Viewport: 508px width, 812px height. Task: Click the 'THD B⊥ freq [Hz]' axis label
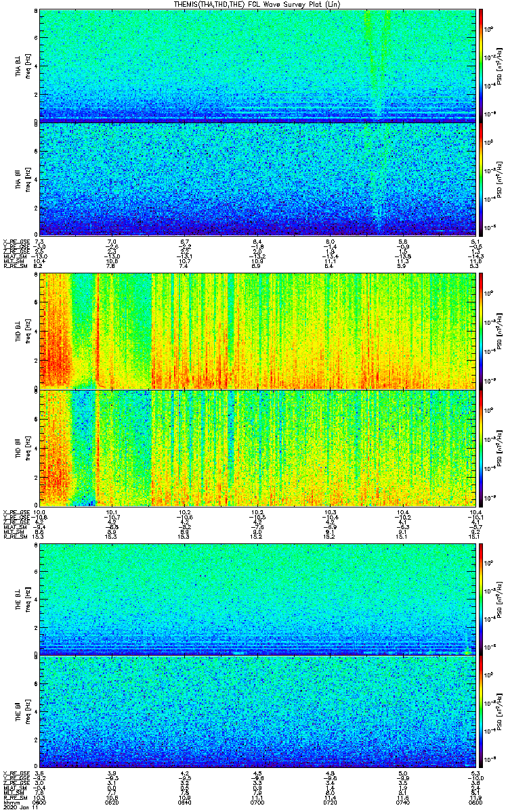22,331
